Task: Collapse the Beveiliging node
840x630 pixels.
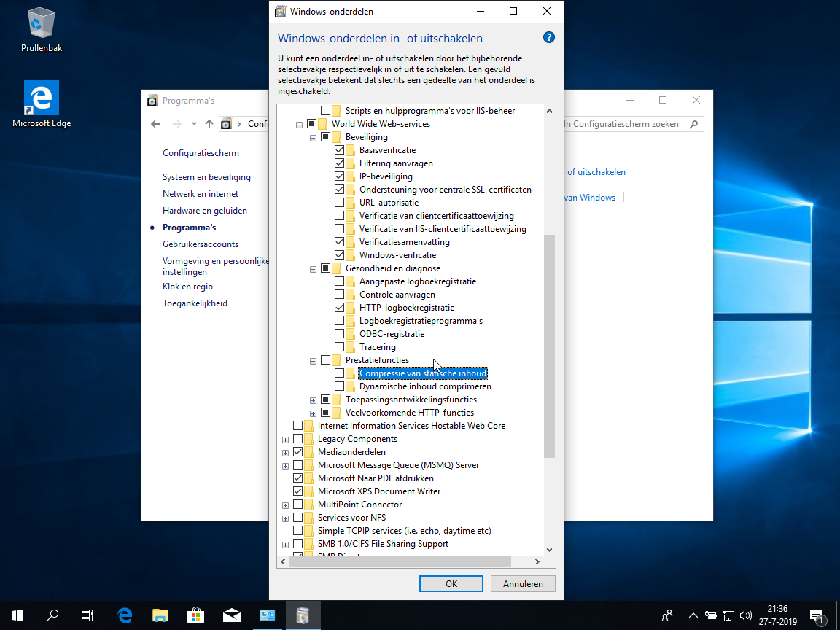Action: pos(313,138)
